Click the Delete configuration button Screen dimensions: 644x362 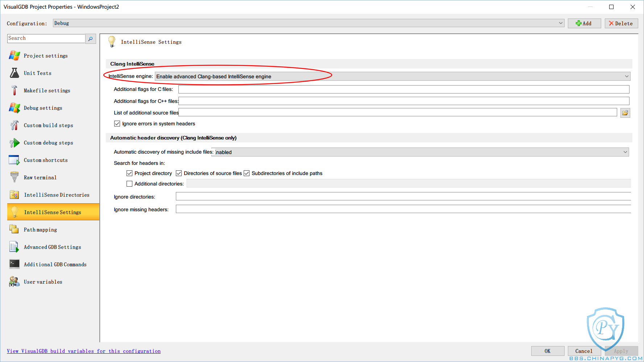pos(621,24)
